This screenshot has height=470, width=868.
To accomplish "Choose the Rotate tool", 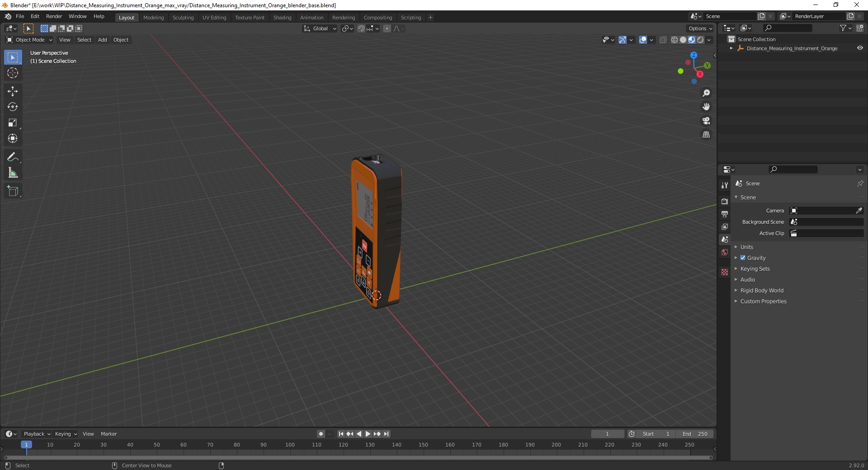I will tap(13, 107).
